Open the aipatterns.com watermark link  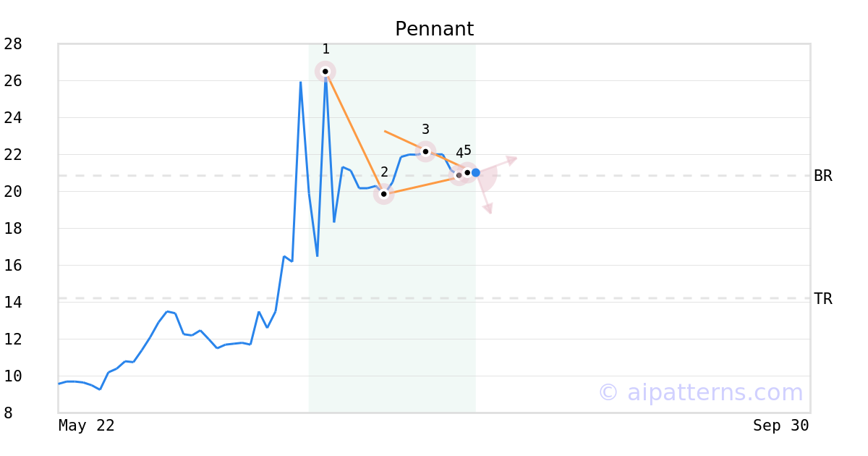[x=700, y=392]
